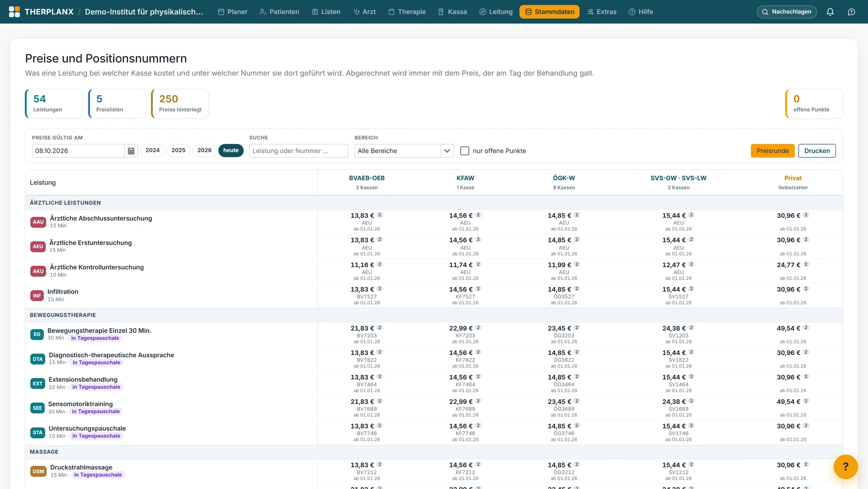Click the DTA badge icon
The width and height of the screenshot is (868, 489).
tap(38, 359)
